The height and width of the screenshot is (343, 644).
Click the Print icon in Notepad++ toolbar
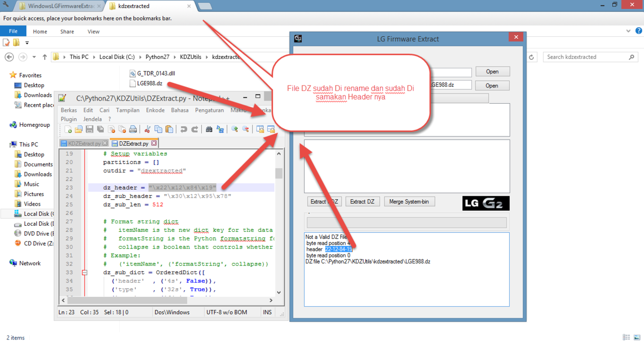[x=133, y=130]
